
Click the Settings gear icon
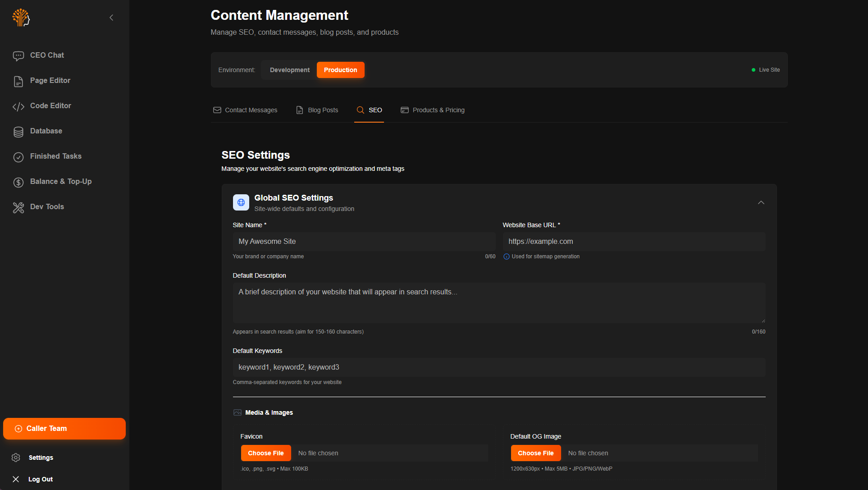click(16, 458)
